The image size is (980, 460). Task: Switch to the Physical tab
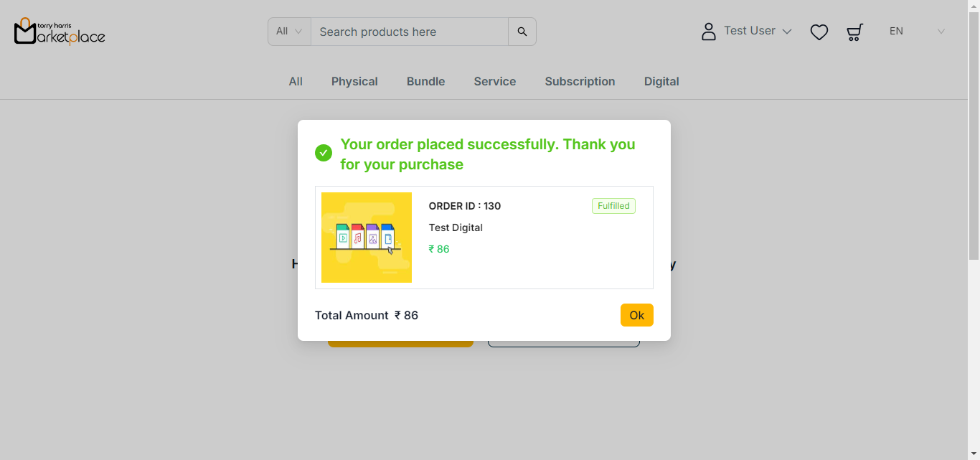tap(354, 82)
